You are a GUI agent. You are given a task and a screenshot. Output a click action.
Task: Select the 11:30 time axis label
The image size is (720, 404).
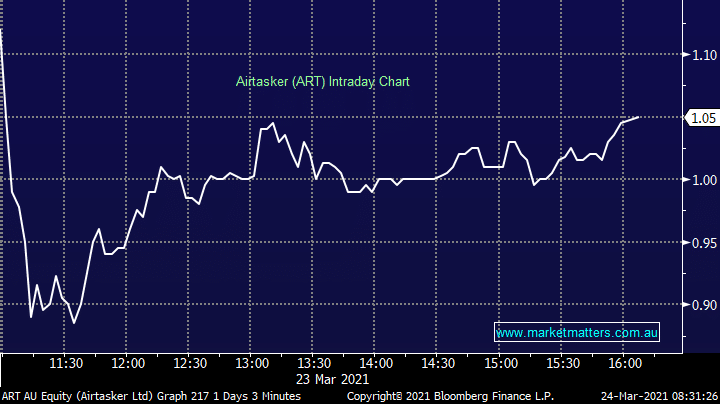pos(67,363)
